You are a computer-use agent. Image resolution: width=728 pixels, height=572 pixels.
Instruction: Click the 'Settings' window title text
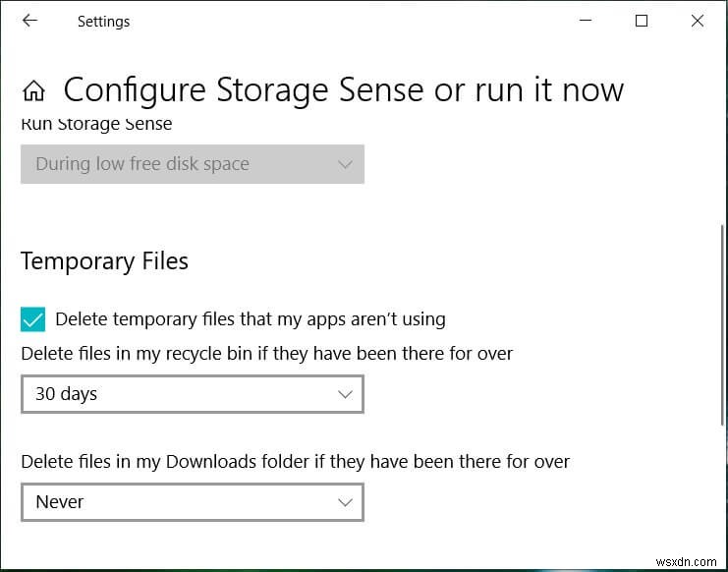(103, 21)
